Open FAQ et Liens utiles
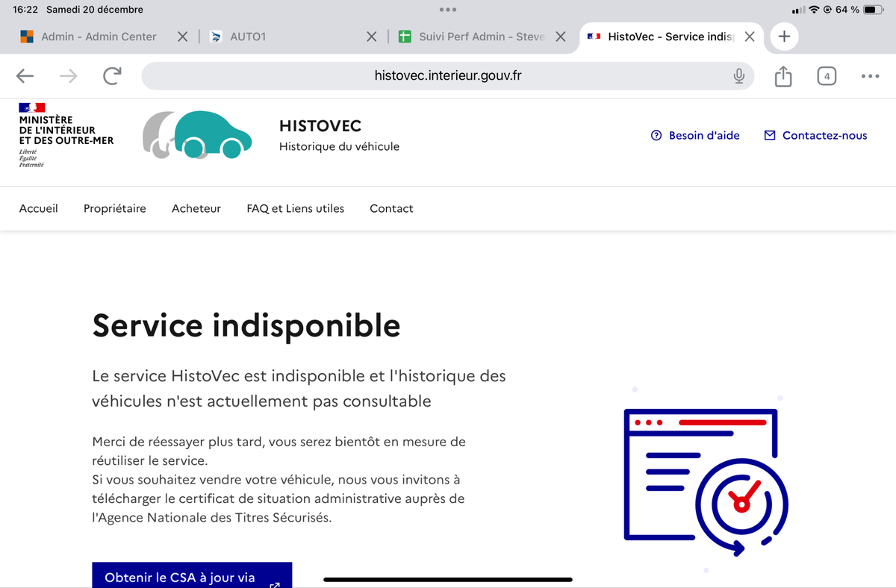 (295, 208)
